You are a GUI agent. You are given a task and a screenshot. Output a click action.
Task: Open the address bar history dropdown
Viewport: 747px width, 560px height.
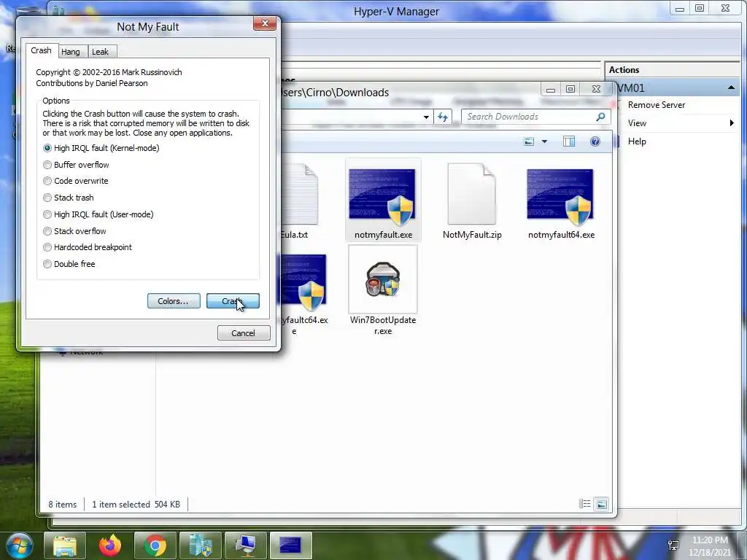click(426, 117)
